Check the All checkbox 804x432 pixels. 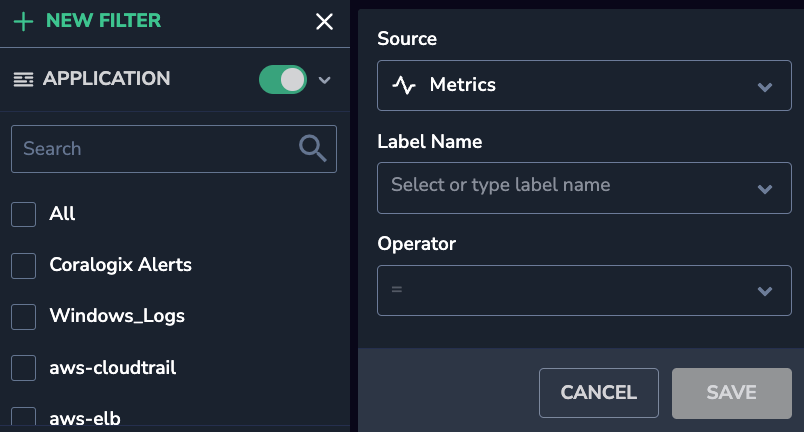[24, 214]
